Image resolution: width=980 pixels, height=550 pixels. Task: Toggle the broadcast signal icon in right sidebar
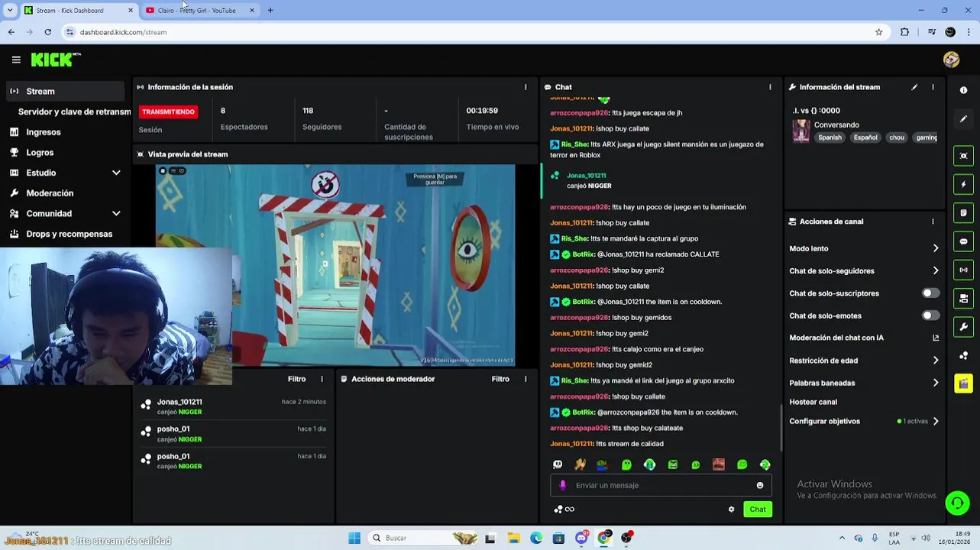pos(963,270)
